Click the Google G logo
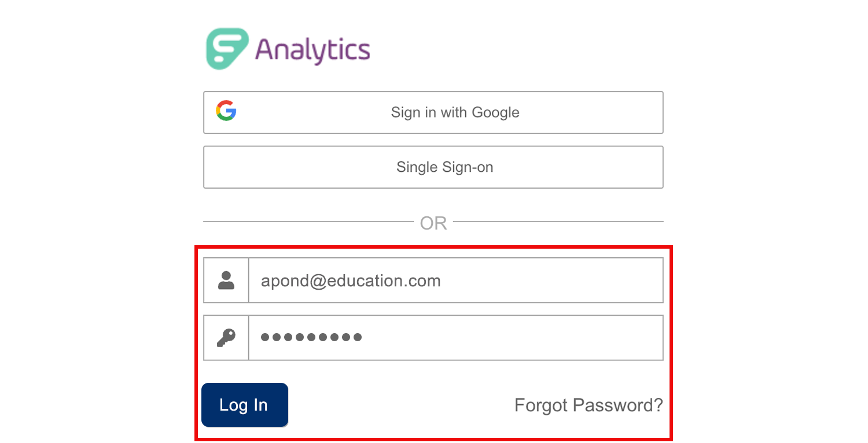 (x=226, y=110)
